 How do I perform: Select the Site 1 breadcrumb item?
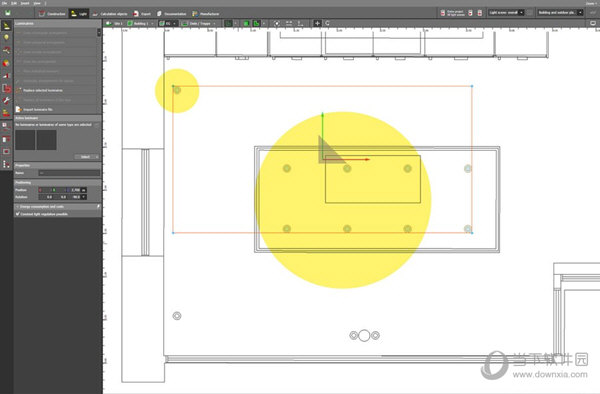114,23
